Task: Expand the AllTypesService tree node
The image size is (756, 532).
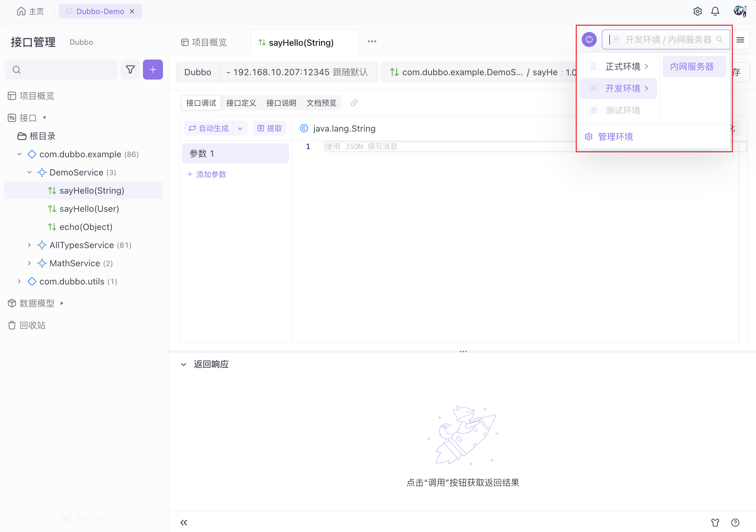Action: 30,245
